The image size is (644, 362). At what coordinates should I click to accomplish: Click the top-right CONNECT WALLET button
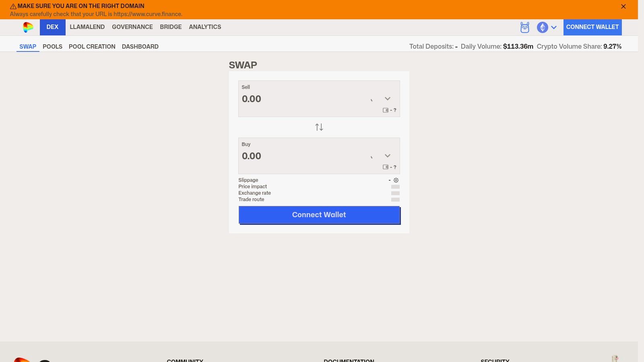click(x=592, y=27)
